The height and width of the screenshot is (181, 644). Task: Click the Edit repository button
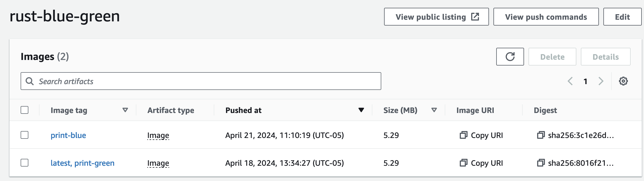(622, 17)
